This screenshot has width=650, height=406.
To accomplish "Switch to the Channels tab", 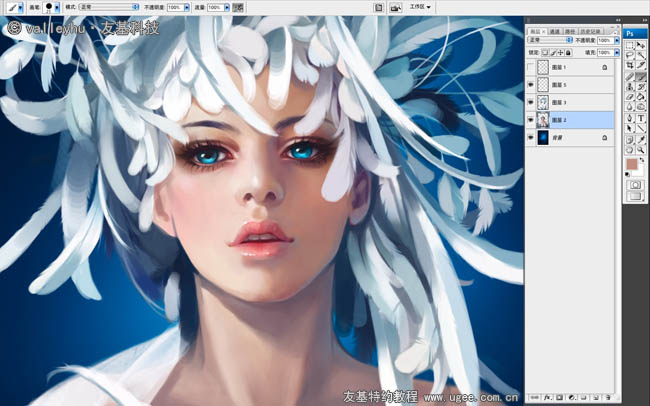I will pos(555,32).
